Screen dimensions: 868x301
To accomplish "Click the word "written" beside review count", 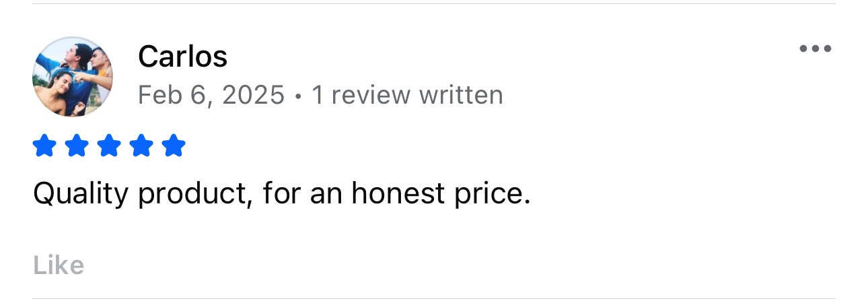I will click(x=461, y=95).
